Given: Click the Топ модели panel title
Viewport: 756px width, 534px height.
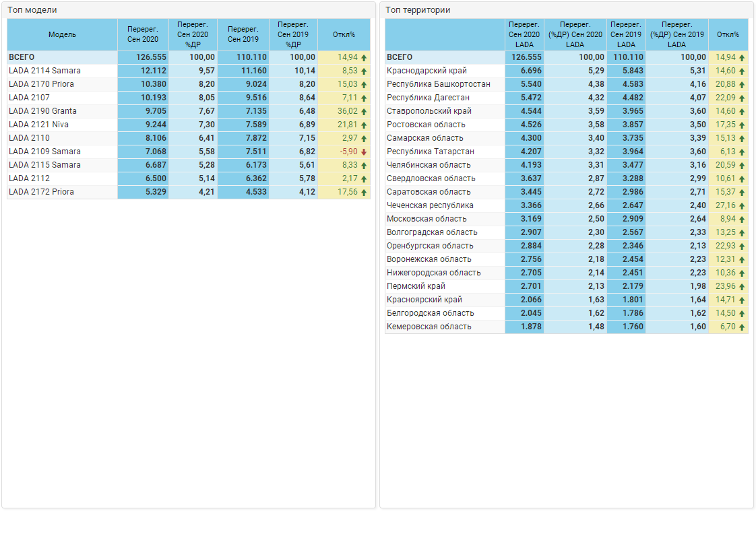Looking at the screenshot, I should (x=32, y=10).
